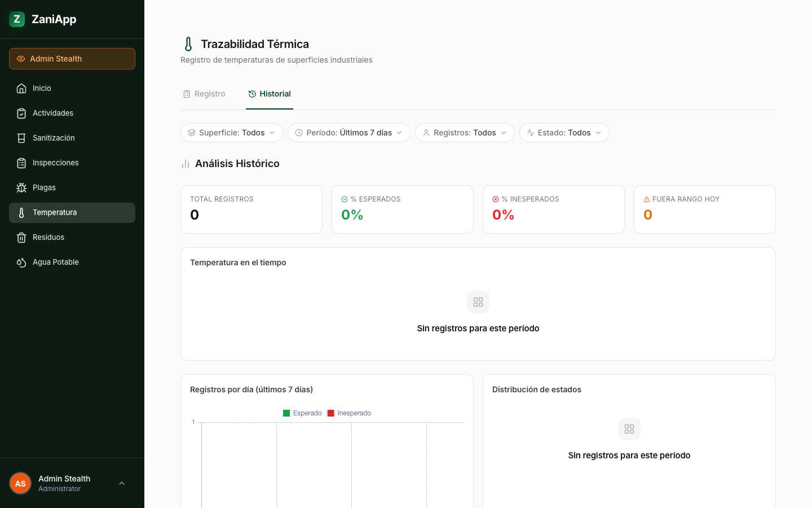Click the Inicio home icon
The image size is (812, 508).
click(x=21, y=89)
